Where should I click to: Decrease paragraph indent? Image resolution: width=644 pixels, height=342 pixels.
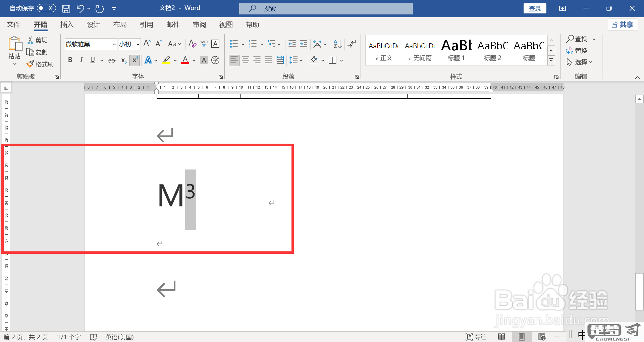(x=292, y=44)
